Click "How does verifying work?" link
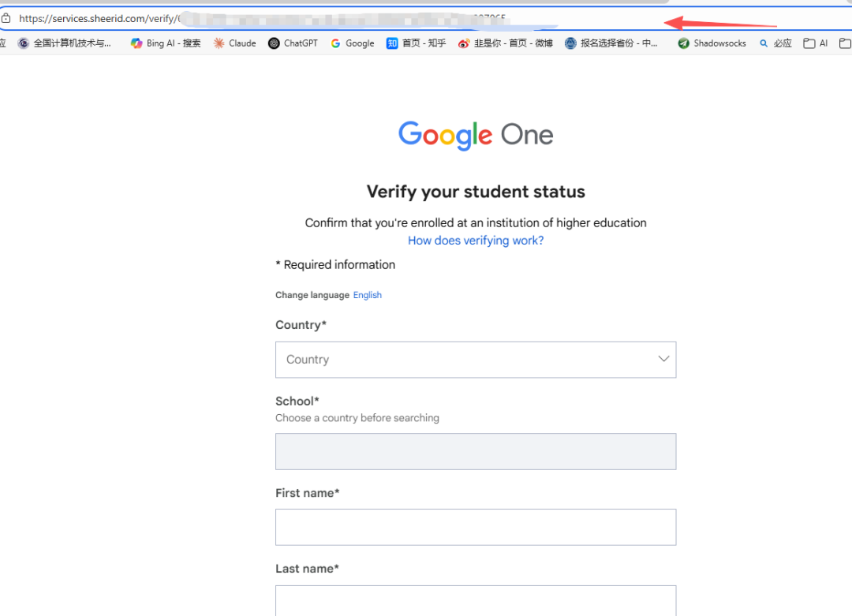Screen dimensions: 852x616 pos(476,241)
